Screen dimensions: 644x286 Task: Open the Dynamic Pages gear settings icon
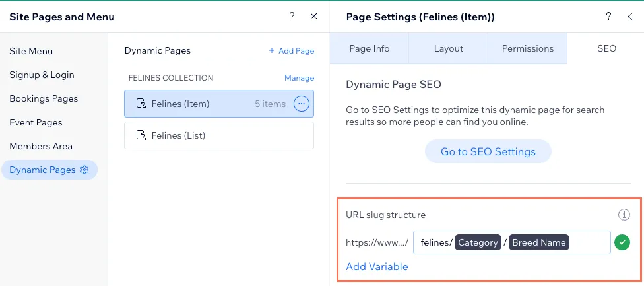tap(84, 170)
